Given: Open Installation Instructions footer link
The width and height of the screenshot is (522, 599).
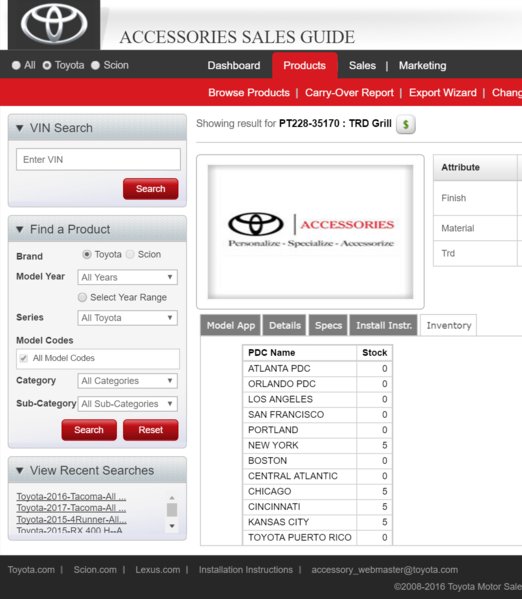Looking at the screenshot, I should [x=246, y=570].
